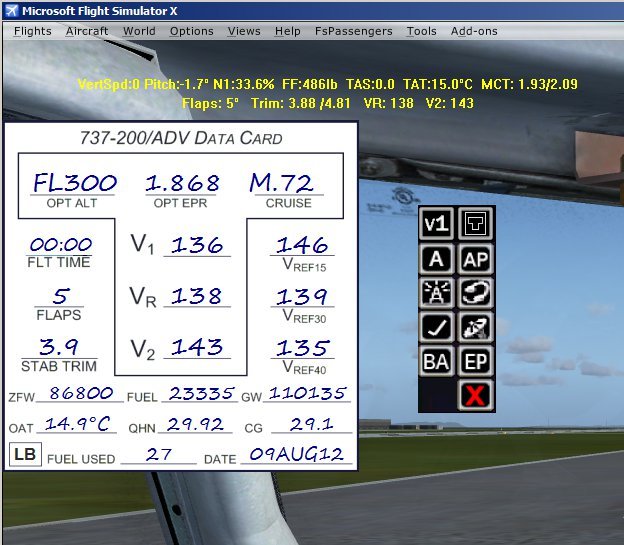The height and width of the screenshot is (545, 624).
Task: Click the GW value 110135
Action: [307, 393]
